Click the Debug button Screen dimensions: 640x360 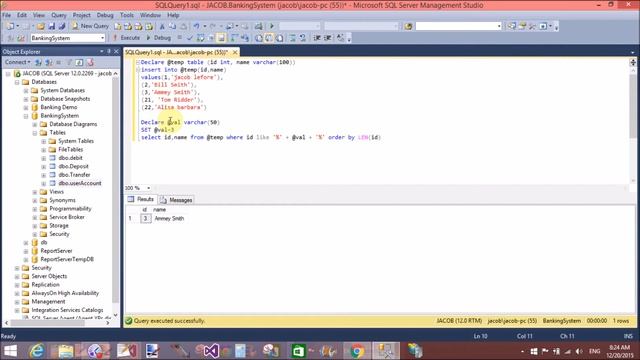[x=158, y=38]
